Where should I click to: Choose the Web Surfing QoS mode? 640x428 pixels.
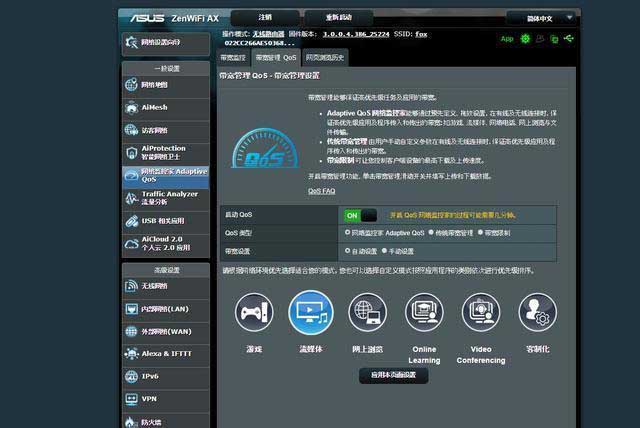[x=367, y=313]
